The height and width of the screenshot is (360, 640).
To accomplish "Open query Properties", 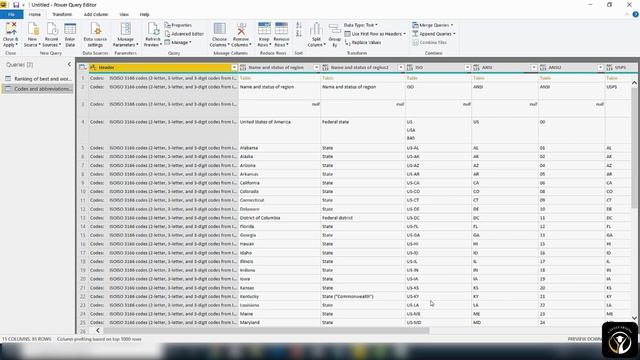I will click(178, 25).
